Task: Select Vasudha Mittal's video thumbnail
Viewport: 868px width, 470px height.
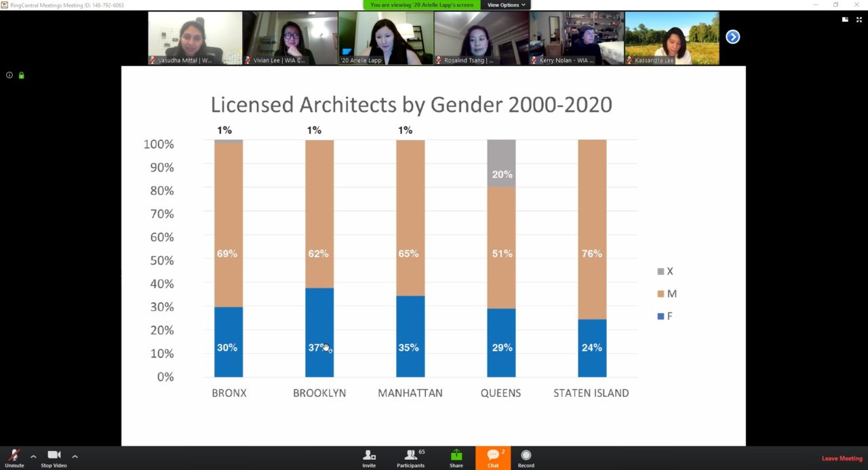Action: pyautogui.click(x=195, y=38)
